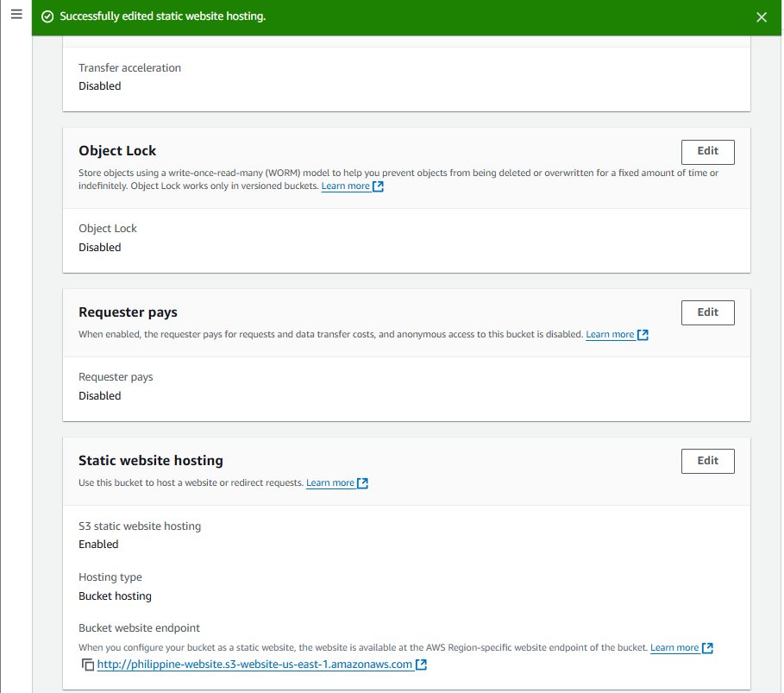Open the Requester pays Learn more link
Image resolution: width=784 pixels, height=693 pixels.
point(610,335)
